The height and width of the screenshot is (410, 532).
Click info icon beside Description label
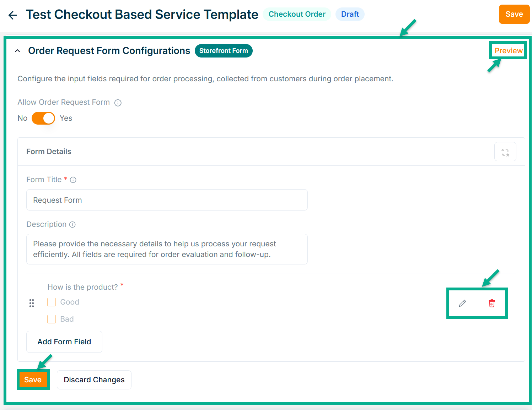click(x=72, y=225)
